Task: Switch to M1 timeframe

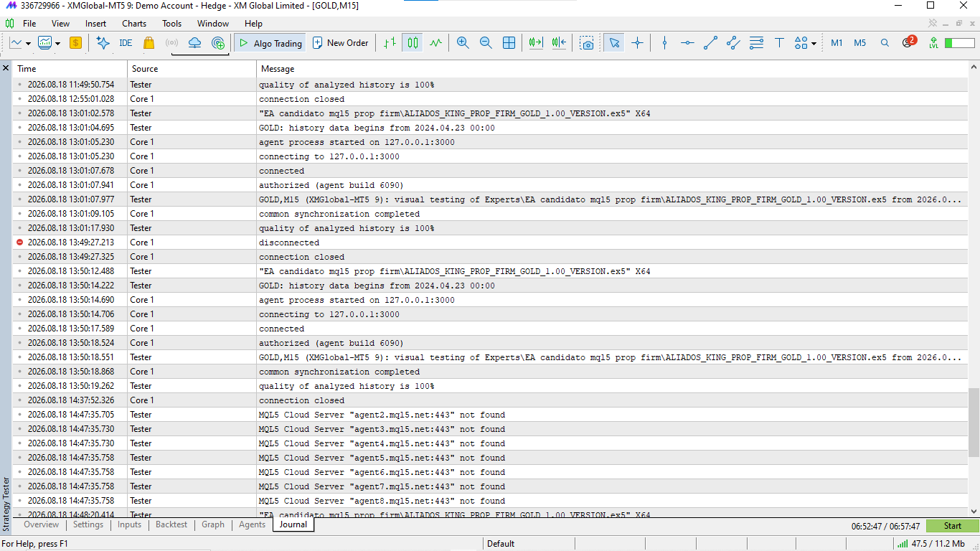Action: pos(837,43)
